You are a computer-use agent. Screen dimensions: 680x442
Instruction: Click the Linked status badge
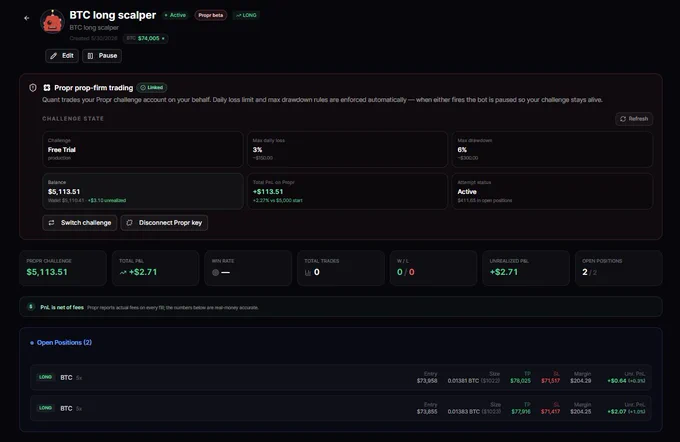click(x=152, y=88)
